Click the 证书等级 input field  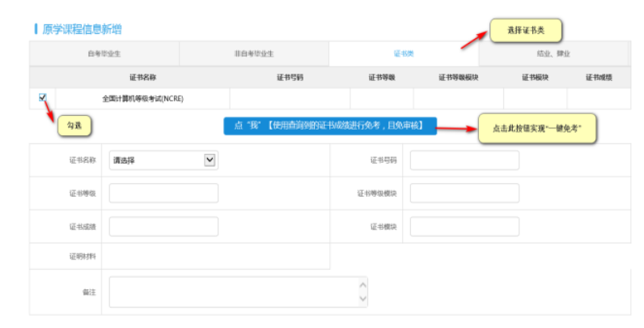coord(163,194)
